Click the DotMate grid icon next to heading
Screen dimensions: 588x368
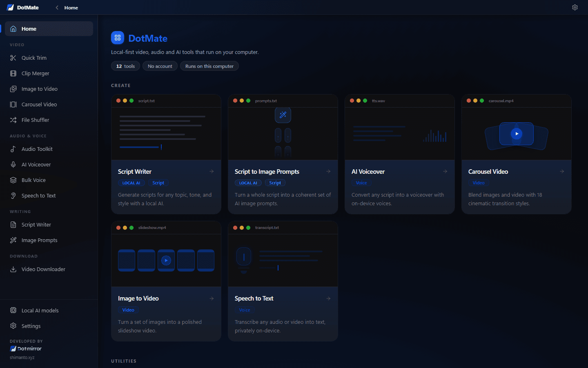118,38
